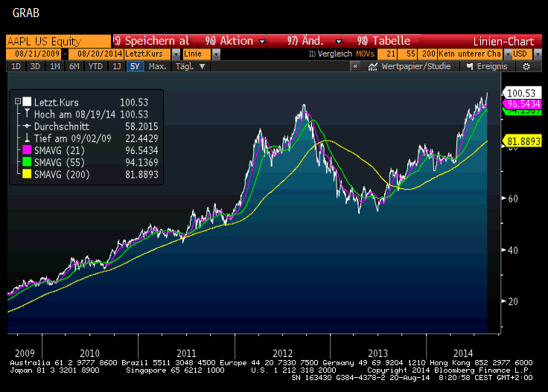Expand the Linie chart type dropdown

click(x=217, y=54)
